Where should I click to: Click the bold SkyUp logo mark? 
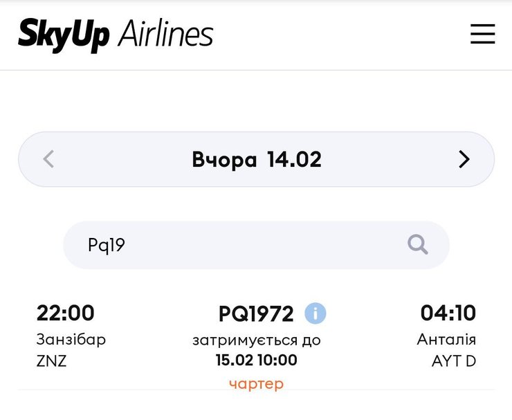click(x=64, y=35)
